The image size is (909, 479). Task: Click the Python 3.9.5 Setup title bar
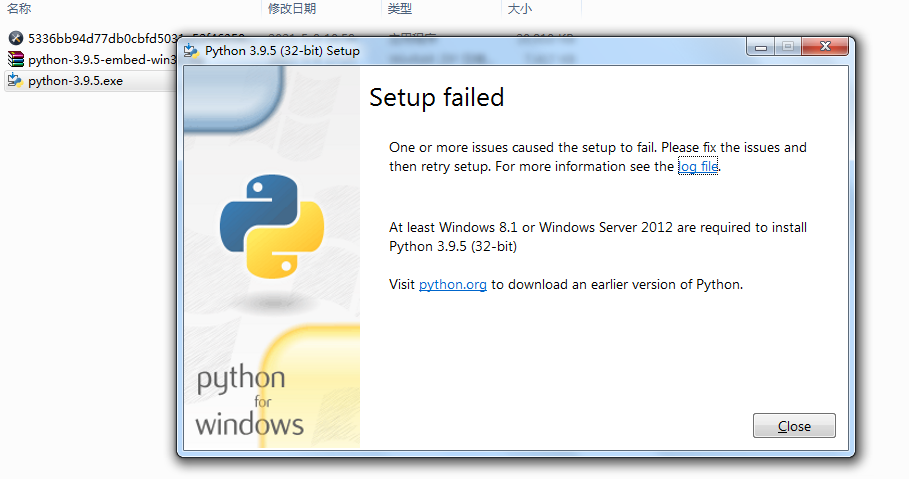click(x=464, y=50)
